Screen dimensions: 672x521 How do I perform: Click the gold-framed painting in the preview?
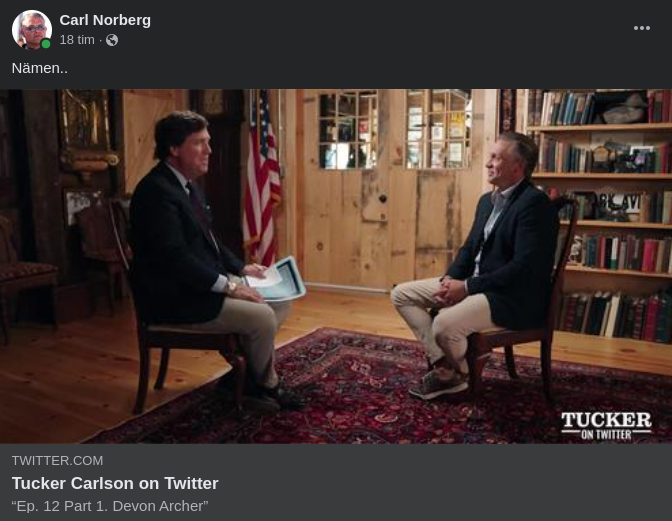(88, 129)
